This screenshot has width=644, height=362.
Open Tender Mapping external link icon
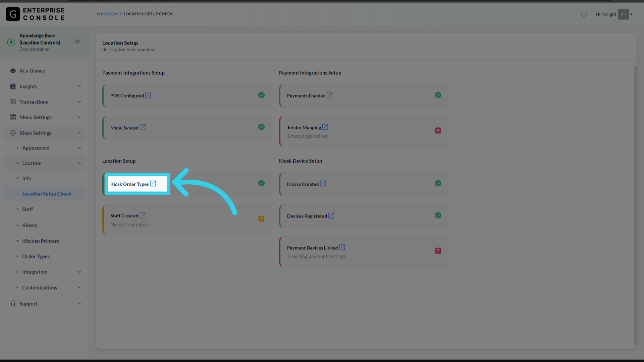point(325,127)
